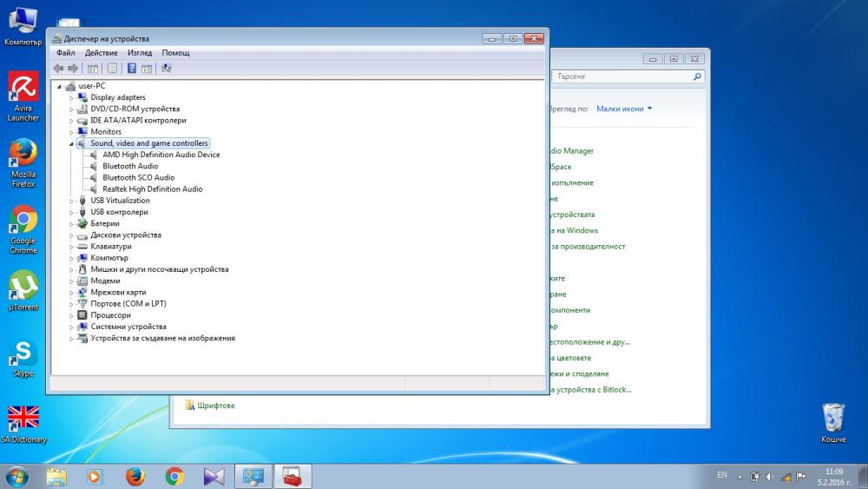Click the Firefox icon in taskbar
The width and height of the screenshot is (868, 489).
135,476
